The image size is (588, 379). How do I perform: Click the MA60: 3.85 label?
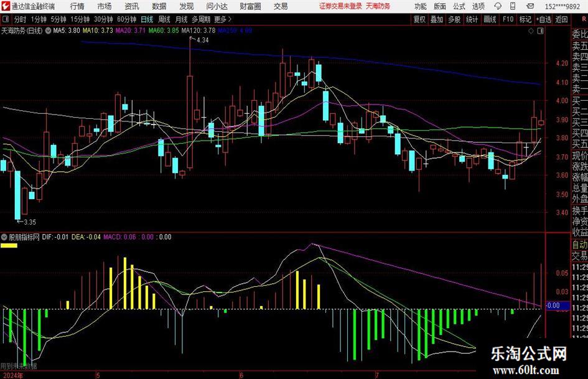[x=164, y=30]
